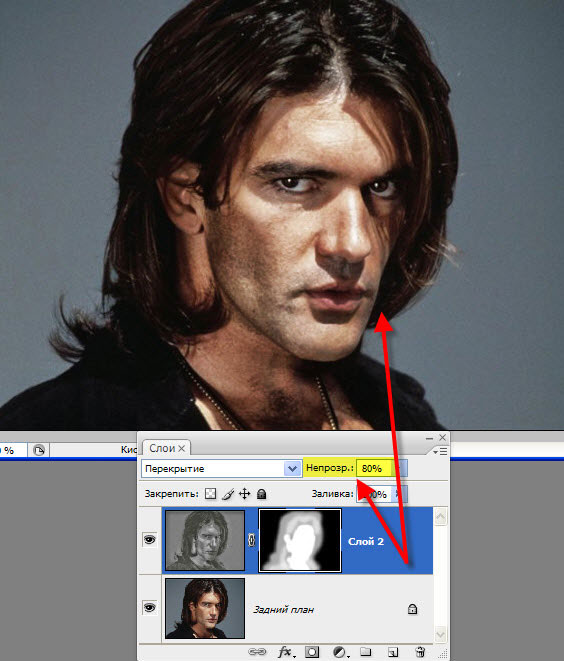The image size is (564, 661).
Task: Click lock icon on Задний план layer
Action: [x=412, y=609]
